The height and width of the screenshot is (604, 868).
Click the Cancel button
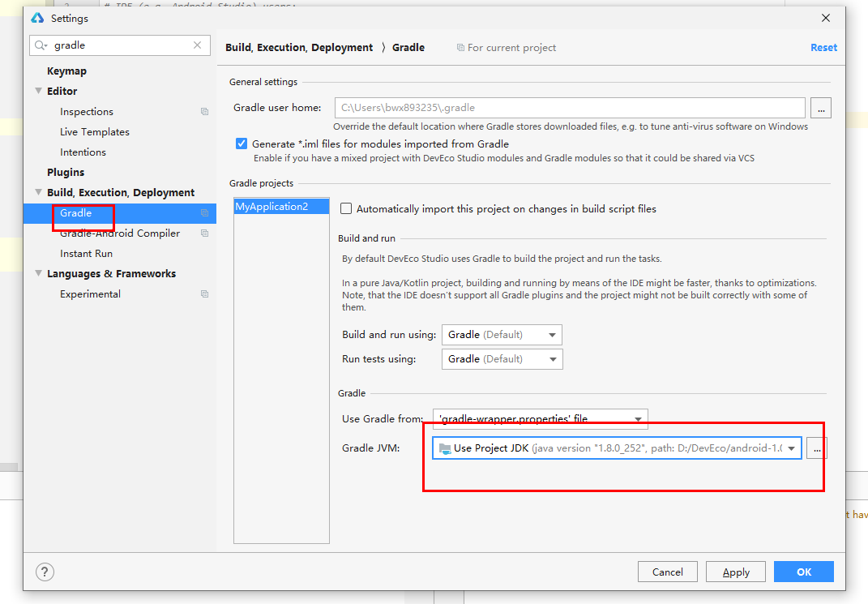click(668, 572)
